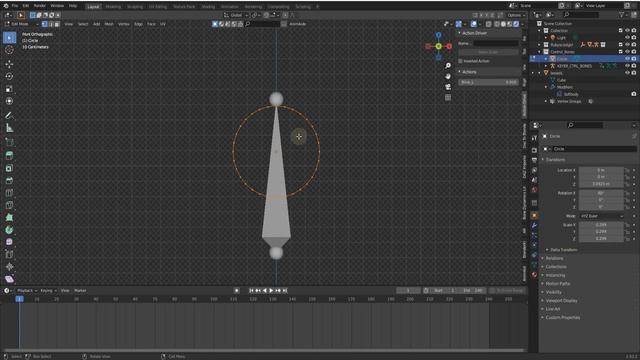Select the Annotate tool
This screenshot has width=640, height=360.
[x=9, y=116]
